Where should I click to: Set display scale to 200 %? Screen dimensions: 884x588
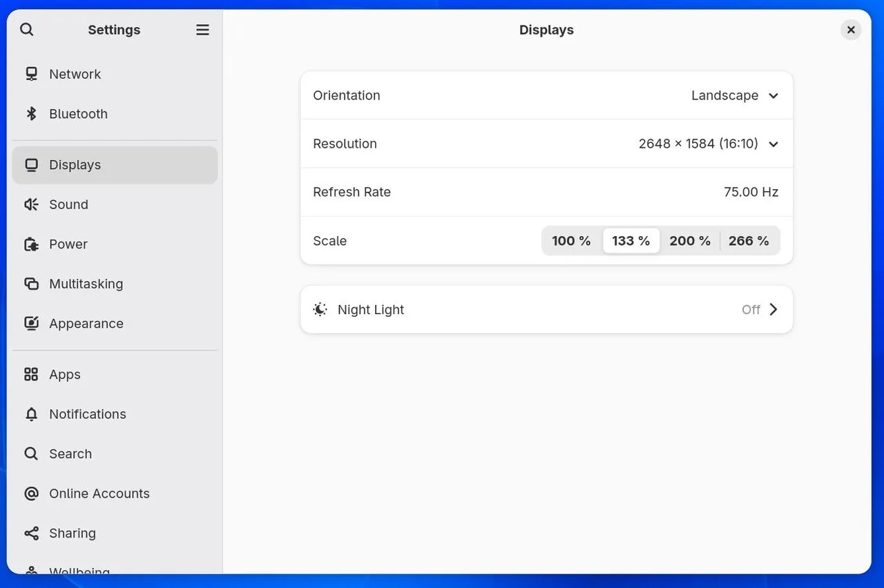coord(690,241)
